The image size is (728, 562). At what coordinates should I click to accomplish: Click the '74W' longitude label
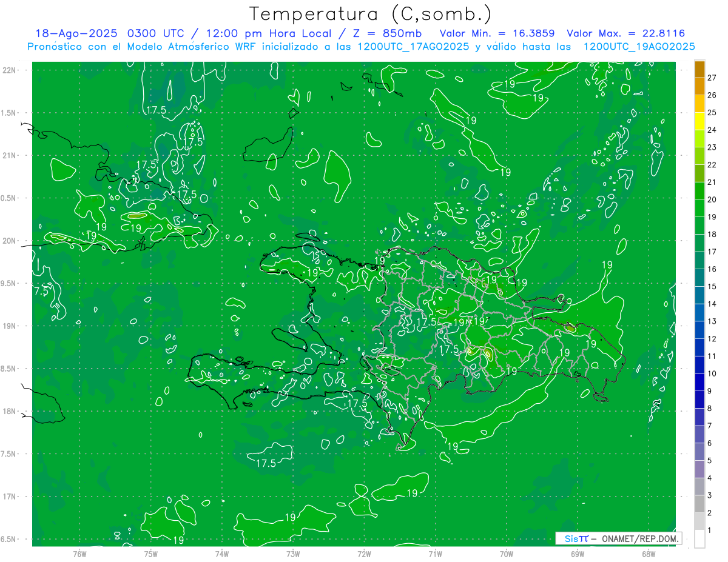click(x=222, y=554)
